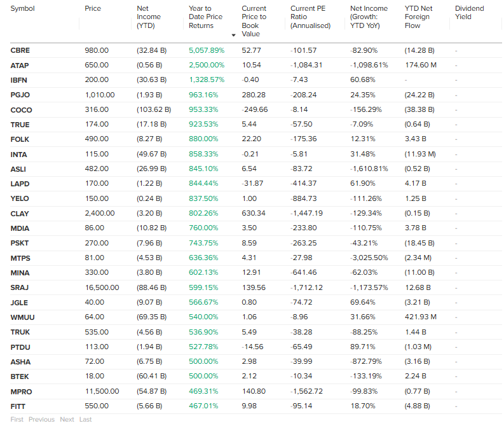The image size is (504, 428).
Task: Sort table by Symbol column header
Action: click(22, 9)
